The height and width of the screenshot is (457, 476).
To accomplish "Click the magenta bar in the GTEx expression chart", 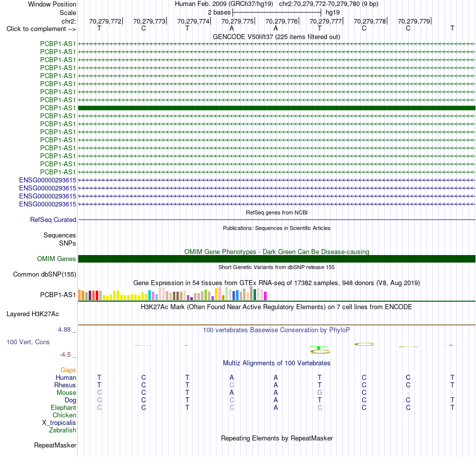I will (x=266, y=296).
